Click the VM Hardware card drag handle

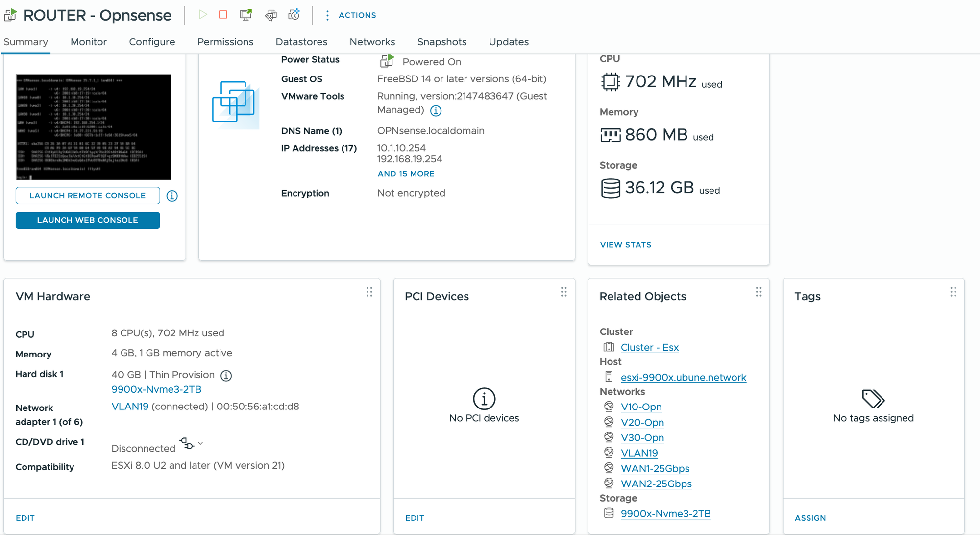pos(369,292)
